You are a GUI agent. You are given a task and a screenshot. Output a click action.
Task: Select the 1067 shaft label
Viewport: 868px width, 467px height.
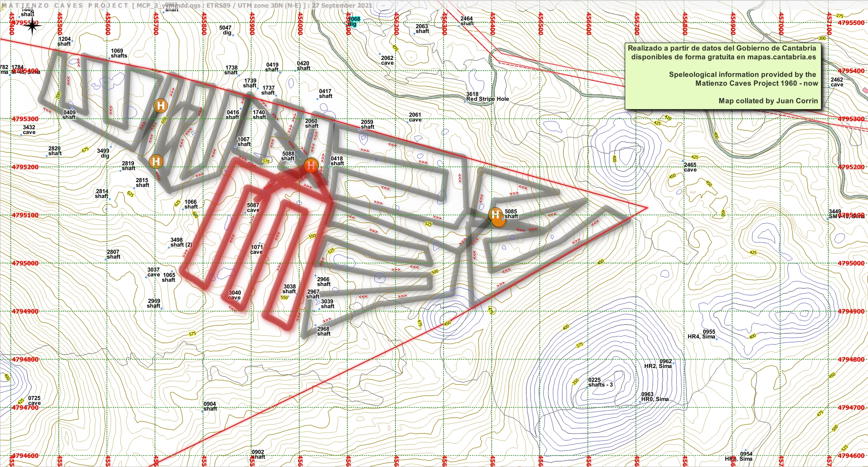(x=244, y=142)
